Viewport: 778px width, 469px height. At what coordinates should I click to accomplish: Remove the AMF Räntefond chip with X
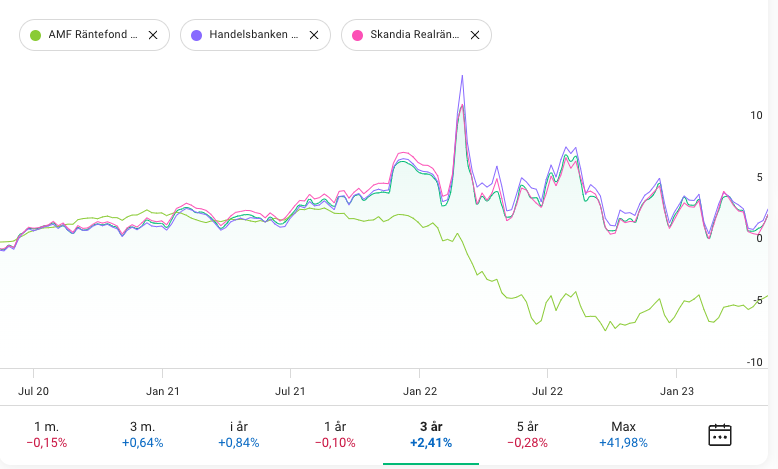click(153, 35)
